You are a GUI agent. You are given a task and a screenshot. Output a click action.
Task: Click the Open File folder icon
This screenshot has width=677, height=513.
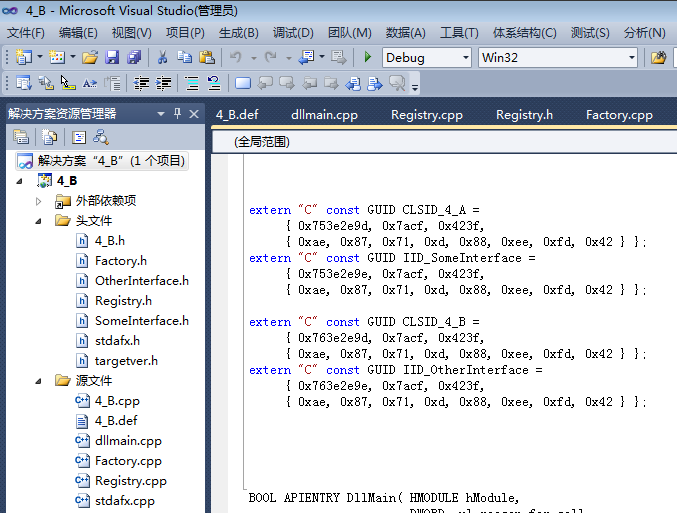pos(90,57)
